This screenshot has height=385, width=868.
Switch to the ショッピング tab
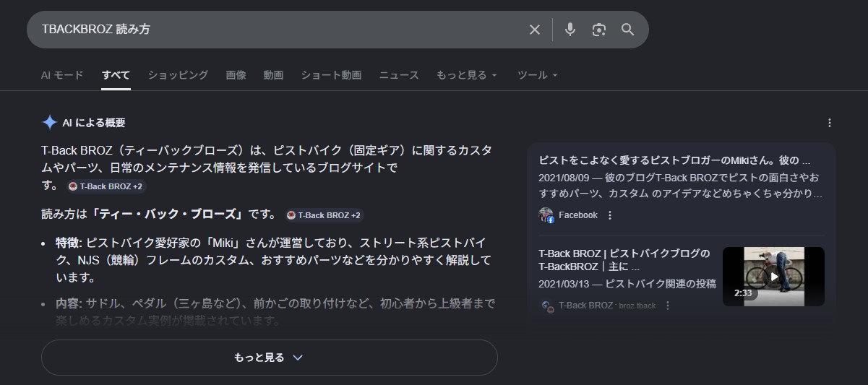coord(178,75)
